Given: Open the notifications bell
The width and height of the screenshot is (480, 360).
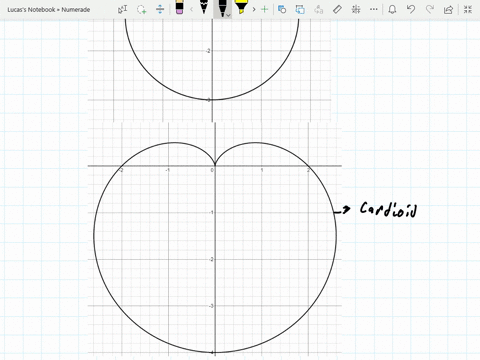Looking at the screenshot, I should (392, 9).
